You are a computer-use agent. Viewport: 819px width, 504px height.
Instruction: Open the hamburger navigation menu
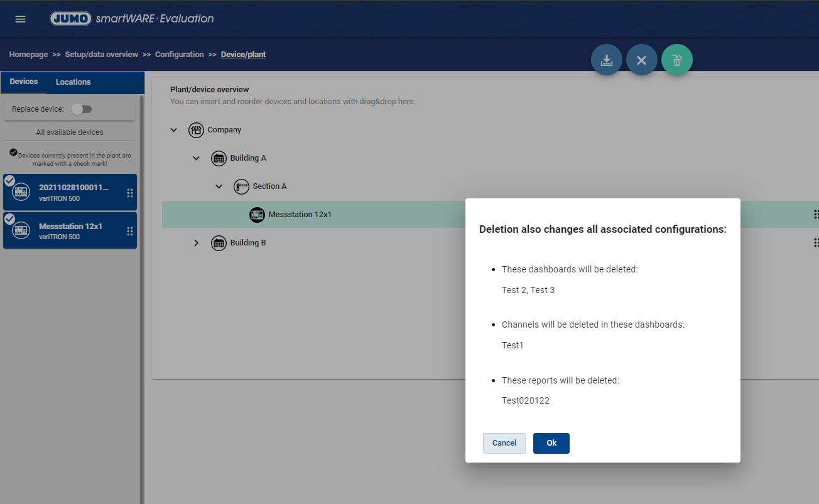[x=20, y=19]
